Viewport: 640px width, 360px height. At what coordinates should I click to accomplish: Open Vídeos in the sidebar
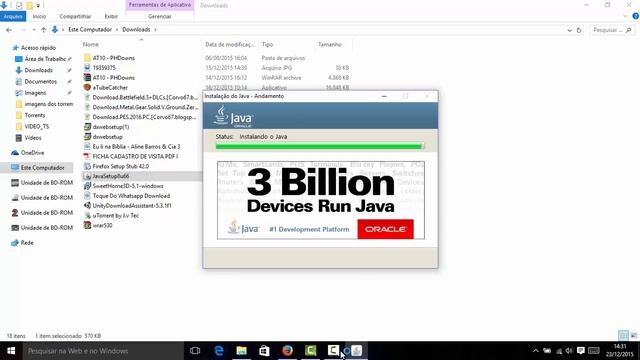[x=33, y=138]
